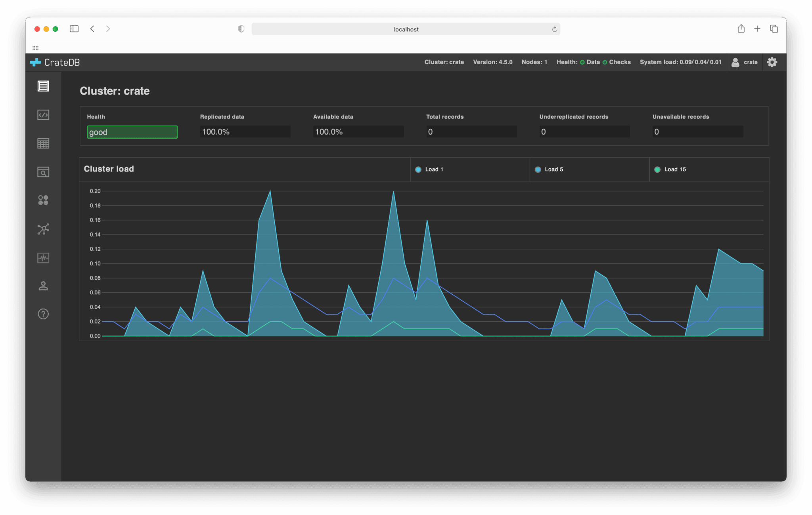Open the Safari tab overview

click(774, 29)
